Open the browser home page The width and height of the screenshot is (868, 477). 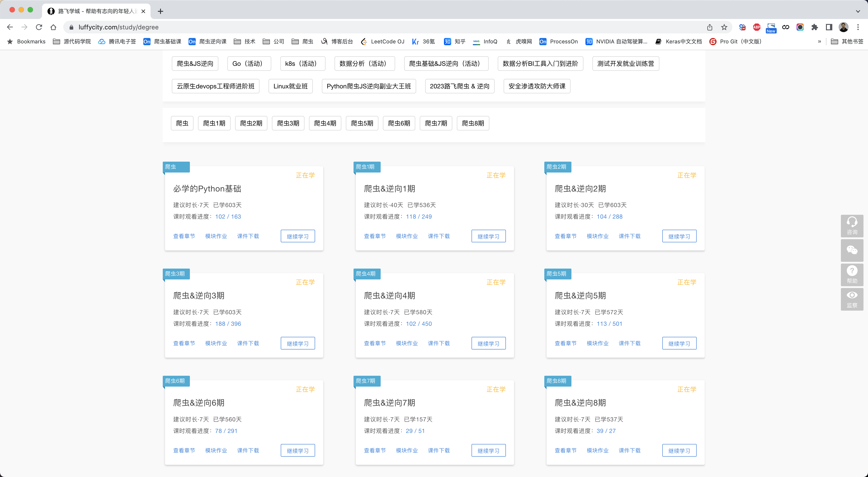[x=53, y=27]
